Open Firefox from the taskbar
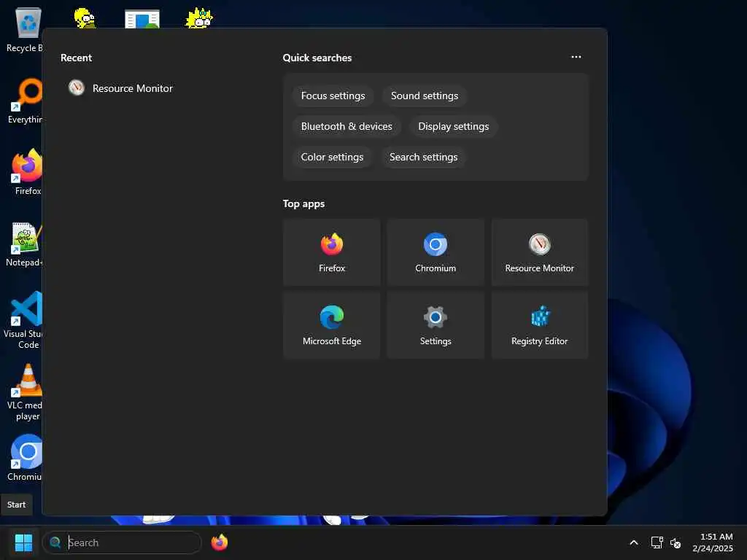This screenshot has width=747, height=560. (x=220, y=542)
